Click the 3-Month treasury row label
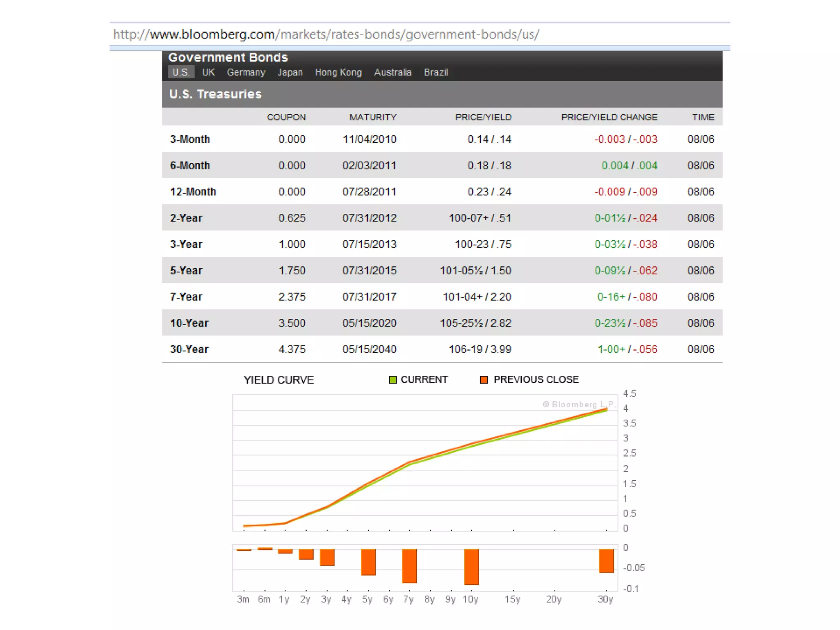The image size is (840, 630). pos(190,139)
